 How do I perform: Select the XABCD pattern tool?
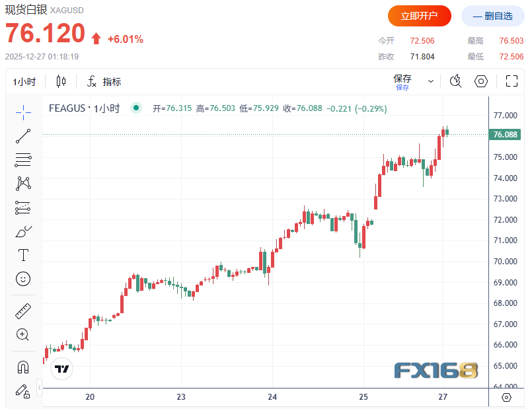point(23,184)
